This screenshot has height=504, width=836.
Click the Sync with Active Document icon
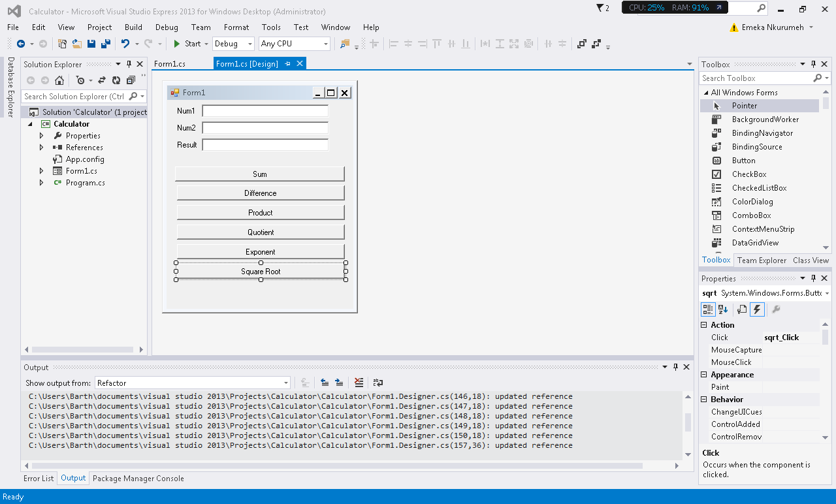(102, 80)
